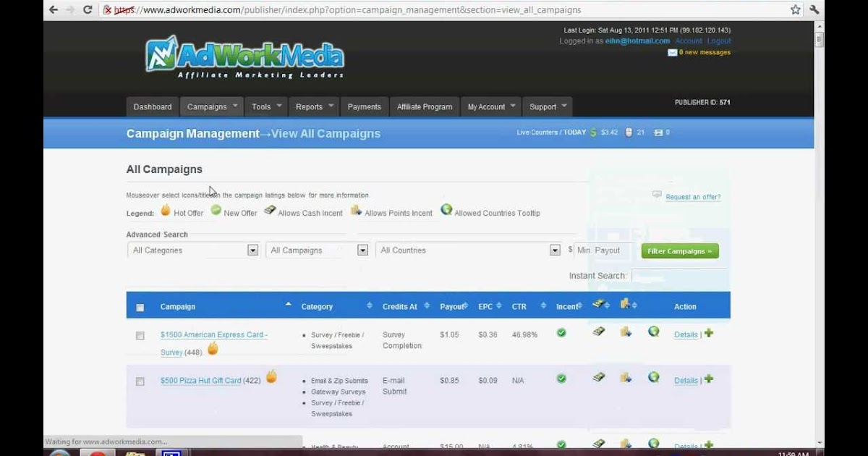
Task: Click the Hot Offer flame icon in legend
Action: 166,211
